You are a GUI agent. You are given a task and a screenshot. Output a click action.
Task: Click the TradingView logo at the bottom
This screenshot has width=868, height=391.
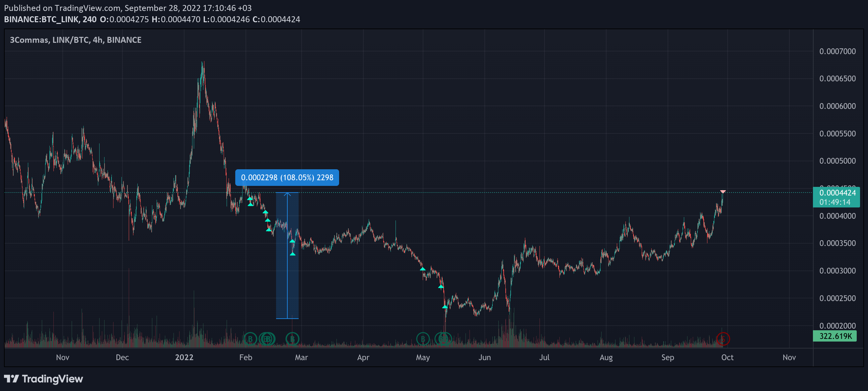coord(43,379)
